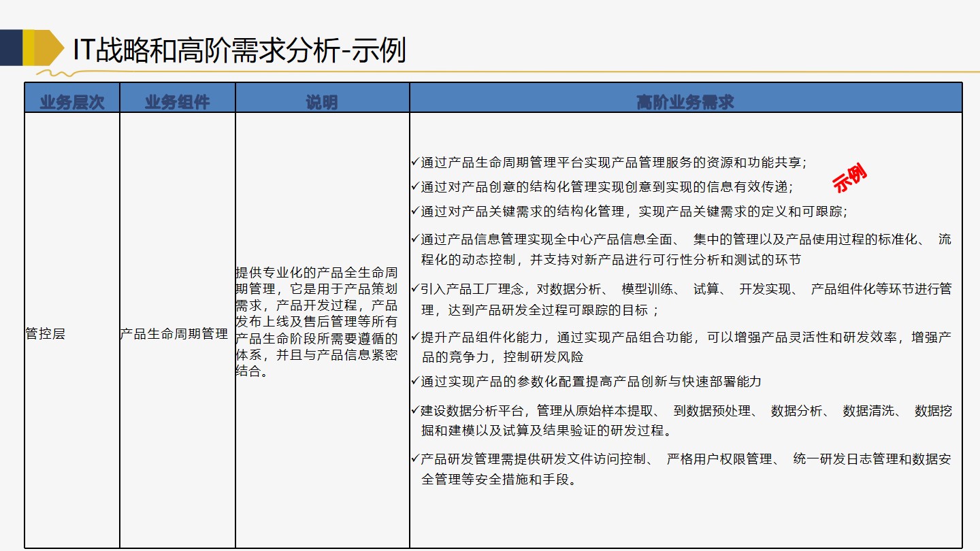The height and width of the screenshot is (551, 980).
Task: Click bullet 通过对产品创意的结构化管理
Action: click(x=602, y=186)
